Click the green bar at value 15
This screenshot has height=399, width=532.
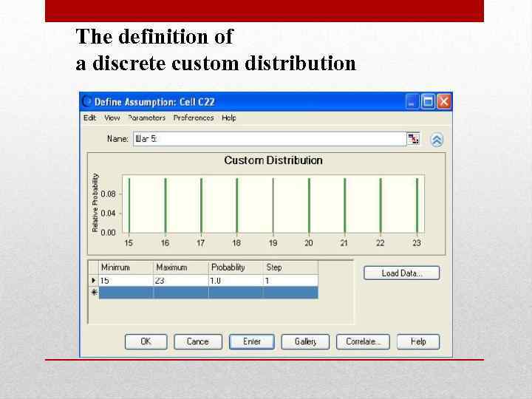pos(129,205)
